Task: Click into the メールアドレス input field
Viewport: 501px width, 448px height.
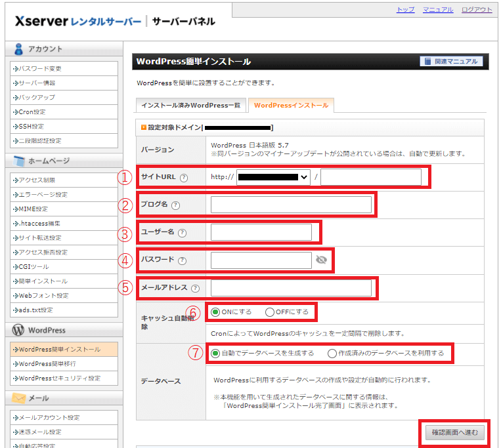Action: click(x=291, y=288)
